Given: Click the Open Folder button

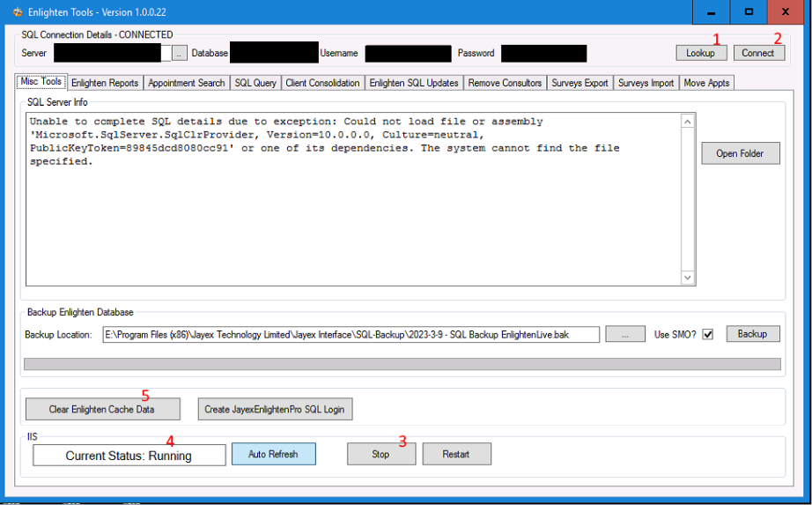Looking at the screenshot, I should coord(741,153).
